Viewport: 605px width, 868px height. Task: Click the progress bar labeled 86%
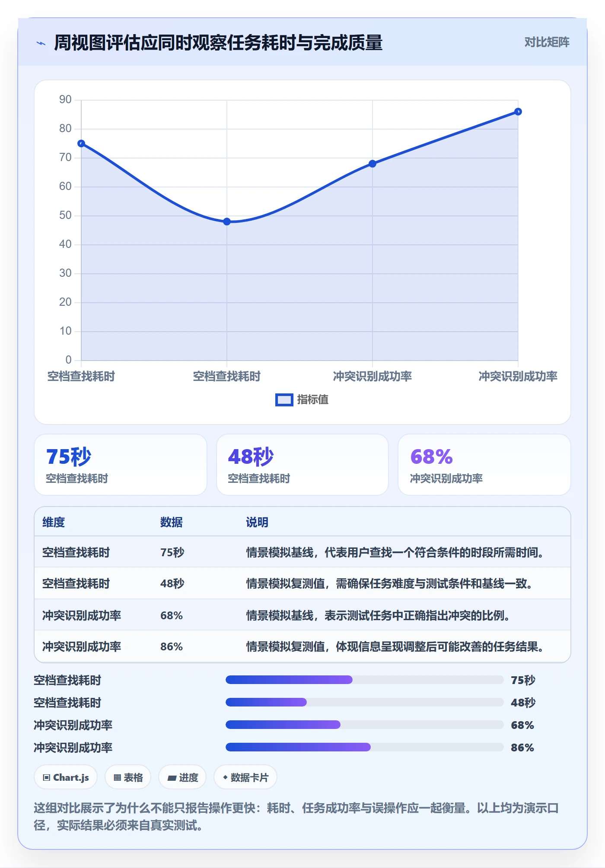coord(364,748)
